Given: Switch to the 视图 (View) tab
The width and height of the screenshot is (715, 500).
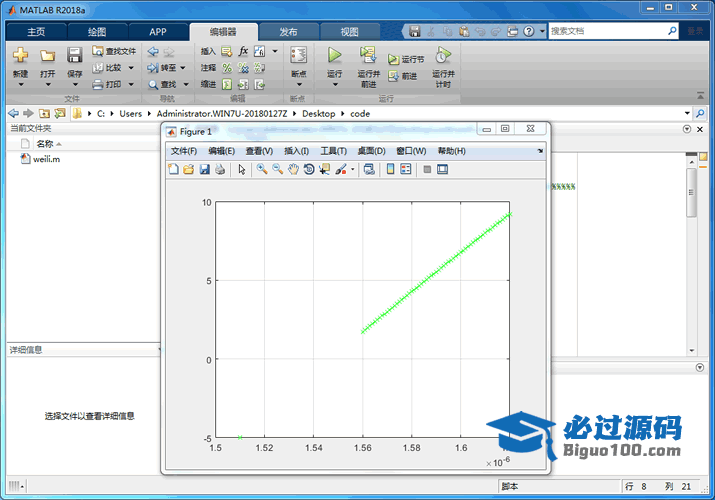Looking at the screenshot, I should (x=349, y=32).
